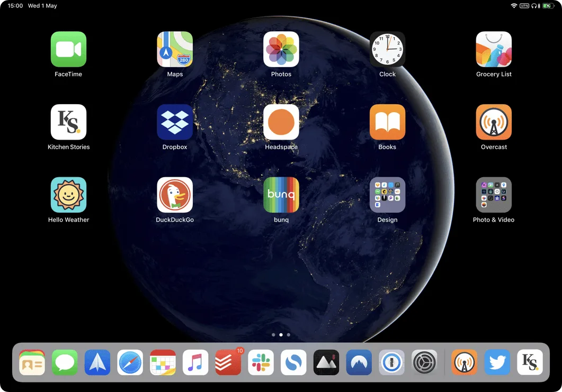
Task: Open recent Overcast app in dock
Action: point(464,362)
